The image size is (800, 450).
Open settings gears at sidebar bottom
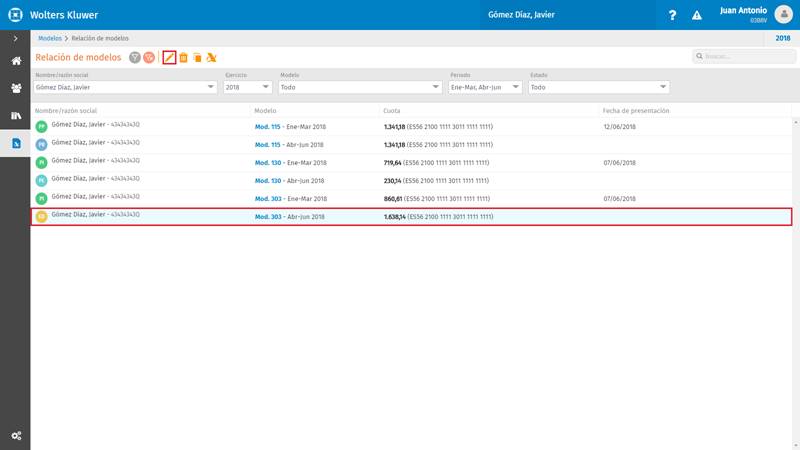point(16,436)
